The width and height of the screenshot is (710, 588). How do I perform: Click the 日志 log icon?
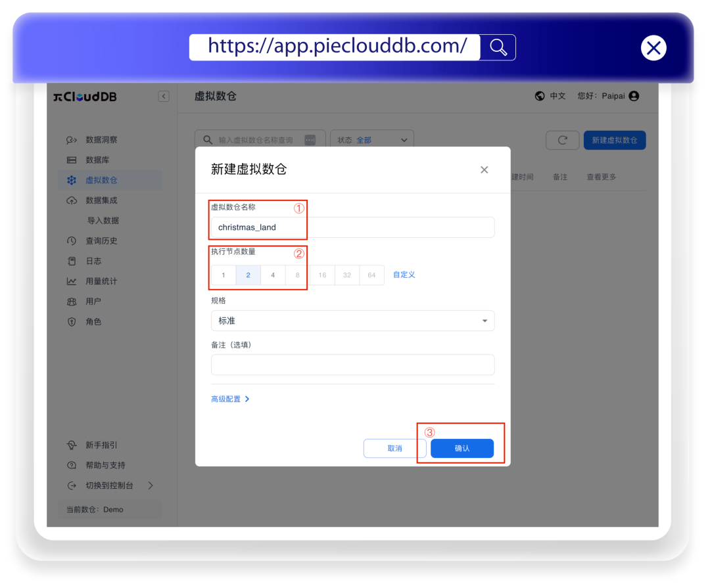72,261
